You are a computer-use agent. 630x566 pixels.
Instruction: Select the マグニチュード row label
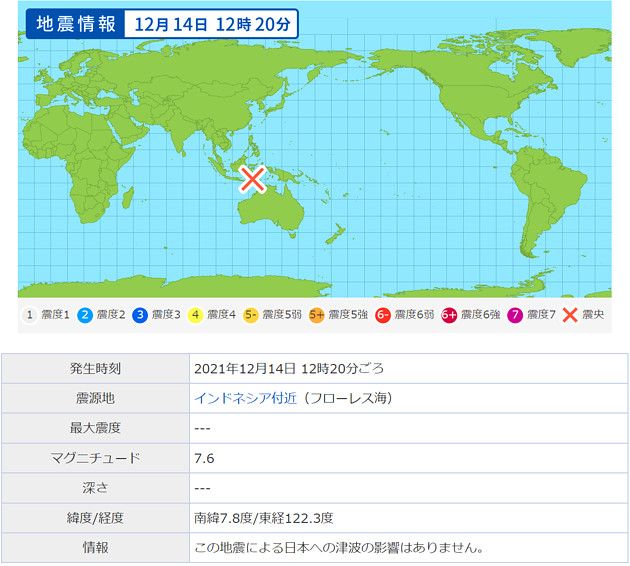click(95, 458)
